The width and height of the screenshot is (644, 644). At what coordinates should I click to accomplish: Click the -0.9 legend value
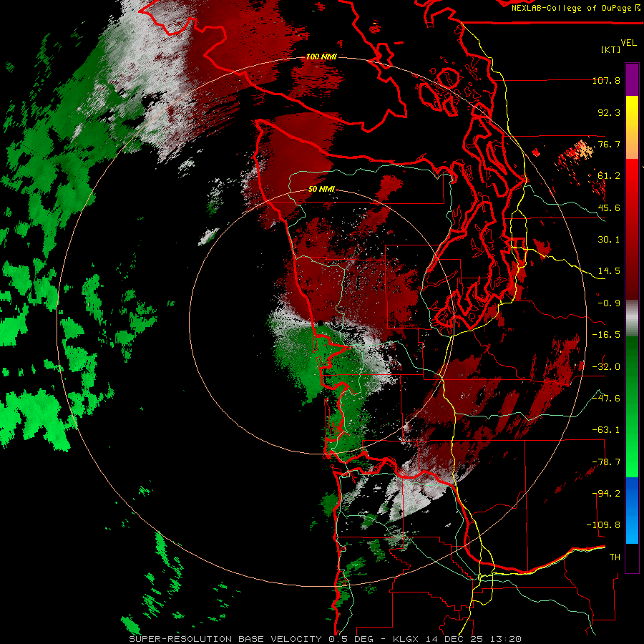(609, 303)
